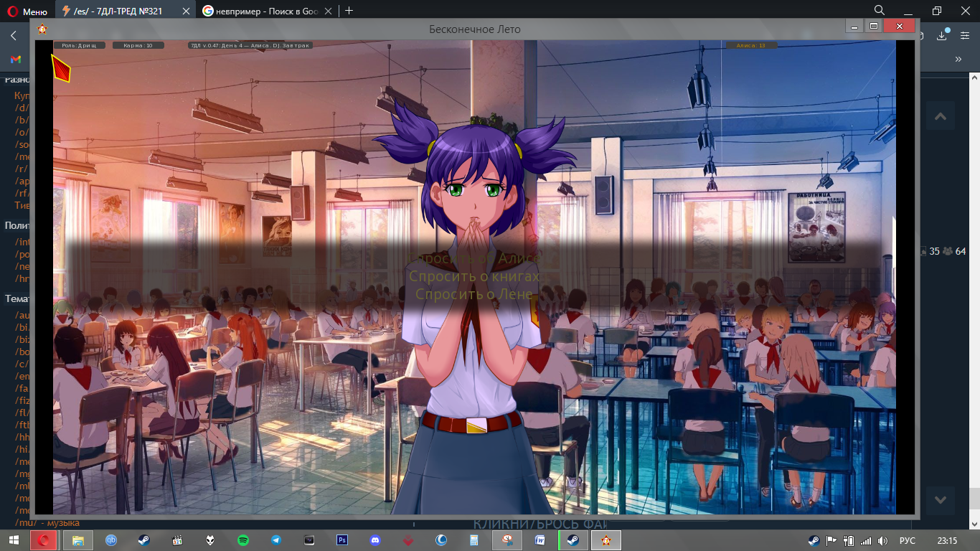This screenshot has height=551, width=980.
Task: Open Word from the taskbar
Action: point(540,540)
